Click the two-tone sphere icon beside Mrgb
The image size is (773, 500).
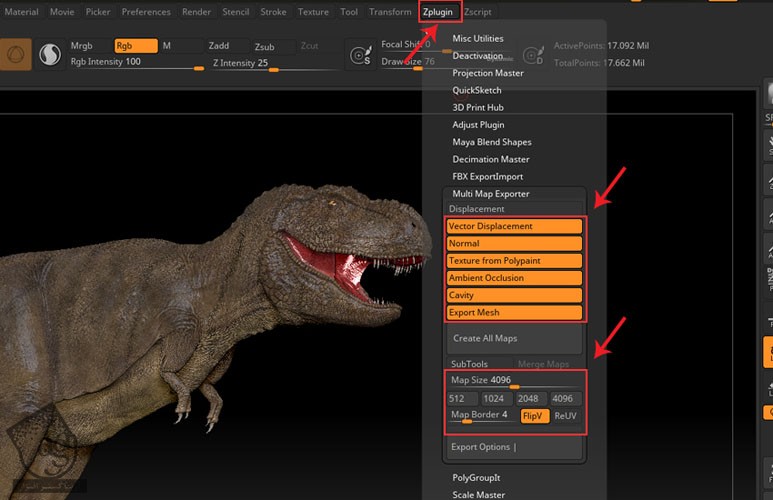click(49, 55)
